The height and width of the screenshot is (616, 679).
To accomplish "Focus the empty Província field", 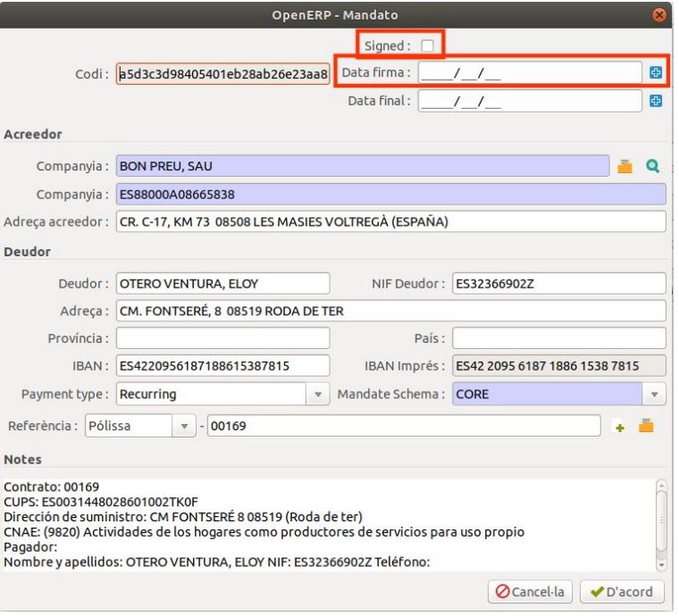I will (223, 338).
